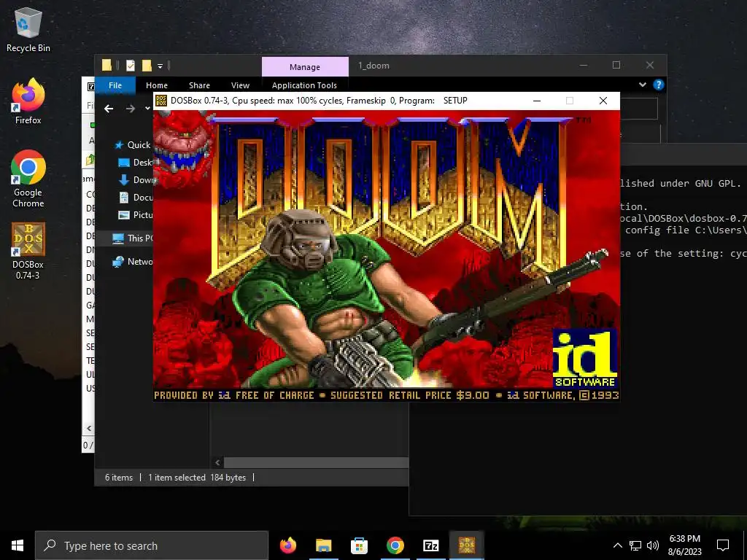Minimize the 1_doom Explorer window
The height and width of the screenshot is (560, 747).
pyautogui.click(x=584, y=65)
